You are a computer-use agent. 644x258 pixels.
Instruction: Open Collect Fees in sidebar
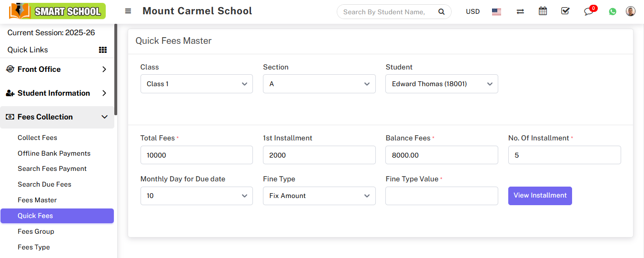37,138
